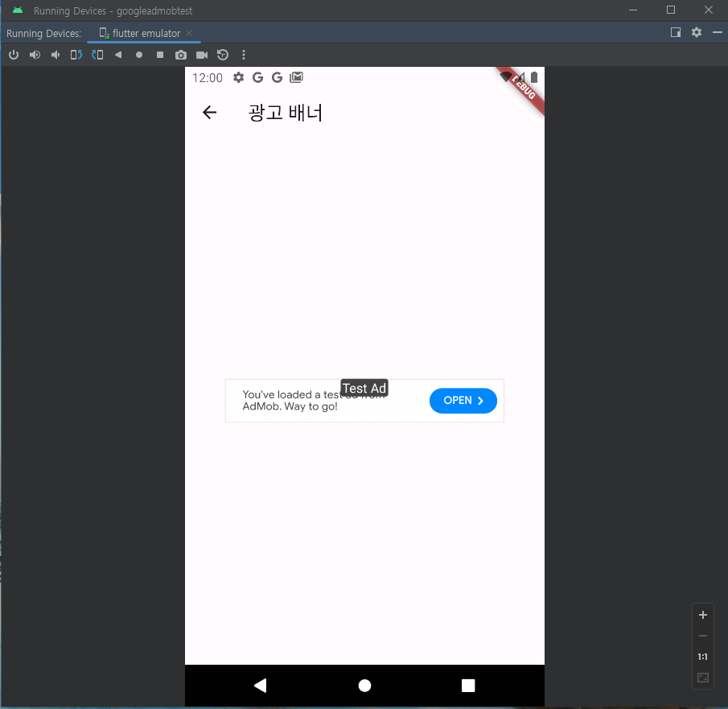
Task: Toggle the window layout icon at top right
Action: (676, 32)
